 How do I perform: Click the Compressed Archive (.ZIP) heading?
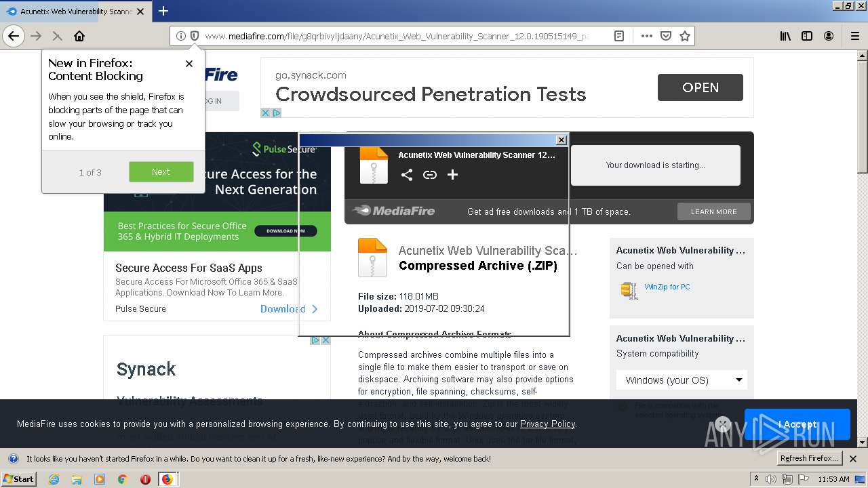point(478,266)
